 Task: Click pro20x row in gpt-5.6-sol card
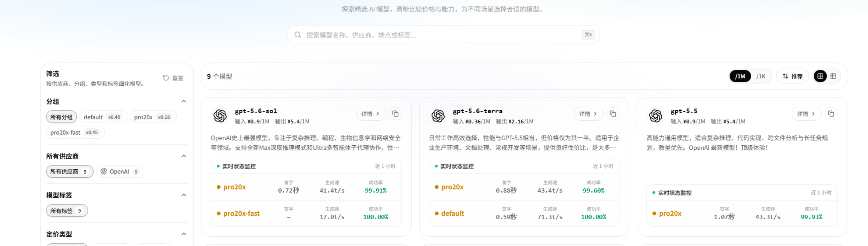coord(306,187)
